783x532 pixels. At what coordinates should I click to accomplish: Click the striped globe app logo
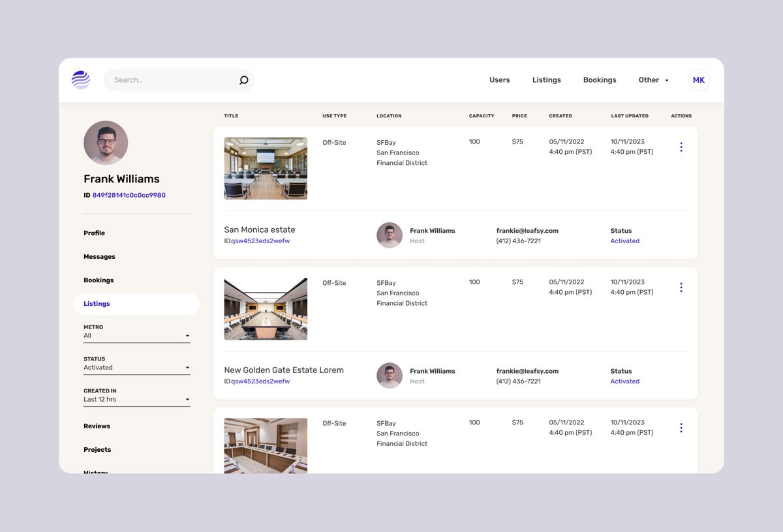(x=81, y=80)
